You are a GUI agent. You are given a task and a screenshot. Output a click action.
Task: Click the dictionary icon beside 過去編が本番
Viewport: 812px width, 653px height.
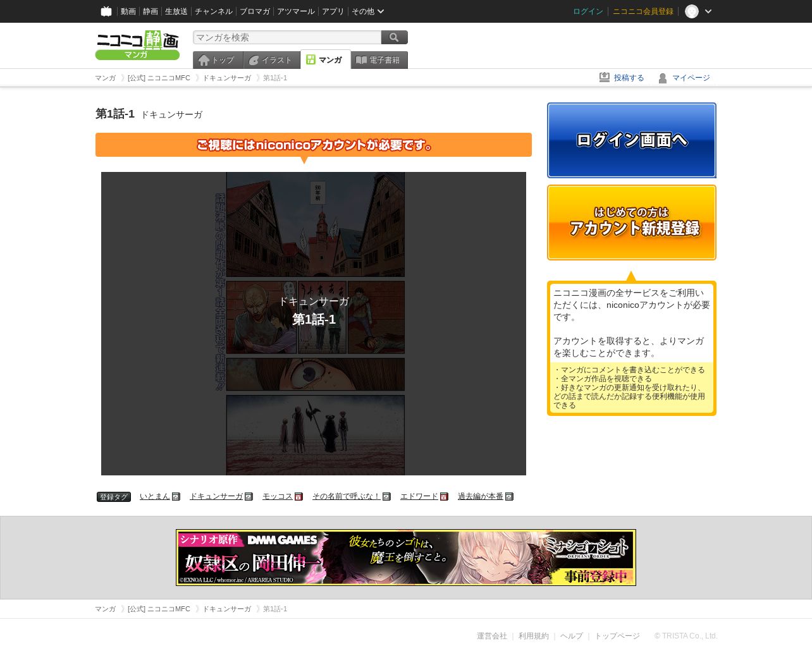[x=509, y=497]
